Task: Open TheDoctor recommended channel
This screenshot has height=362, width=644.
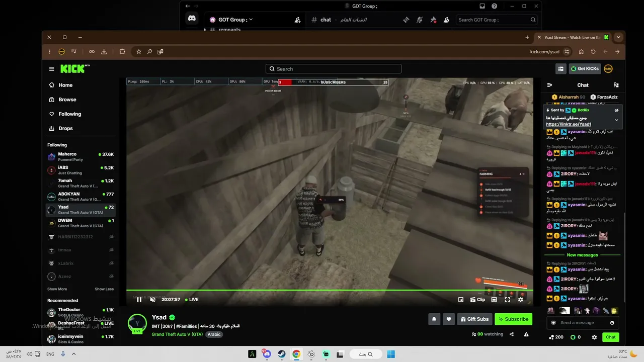Action: tap(80, 312)
